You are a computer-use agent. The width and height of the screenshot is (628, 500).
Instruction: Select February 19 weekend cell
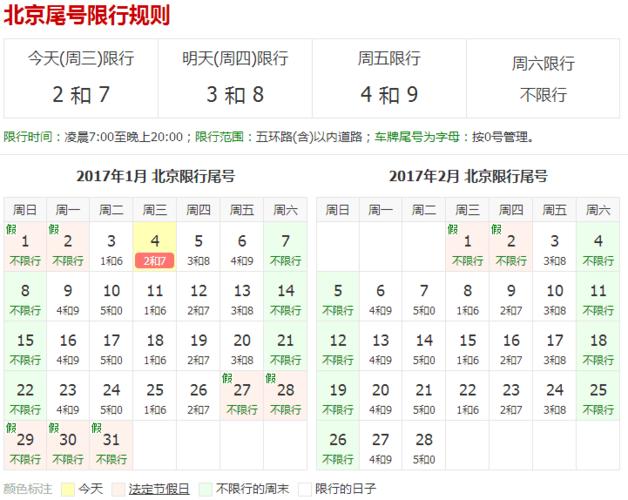(x=338, y=396)
